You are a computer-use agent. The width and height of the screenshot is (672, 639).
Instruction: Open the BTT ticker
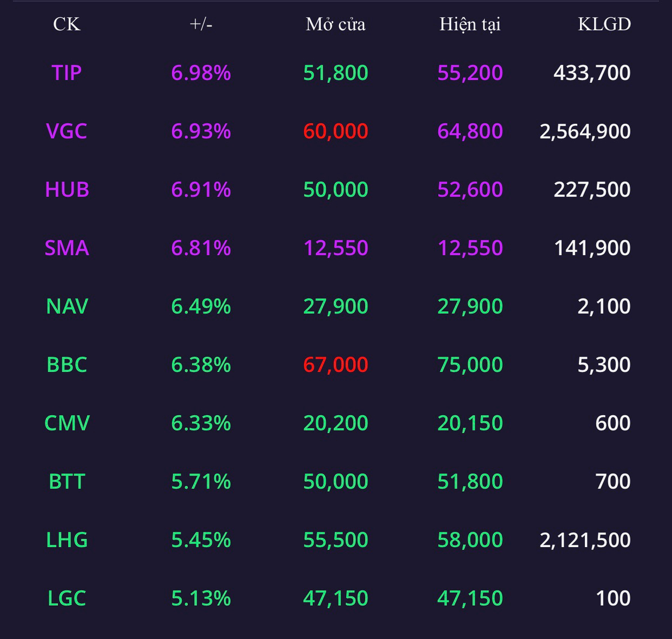[x=67, y=481]
